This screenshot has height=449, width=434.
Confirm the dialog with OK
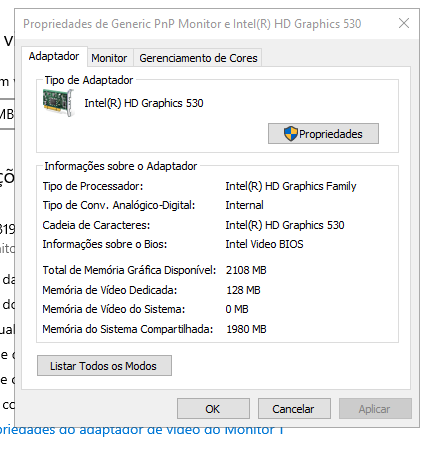[x=213, y=409]
